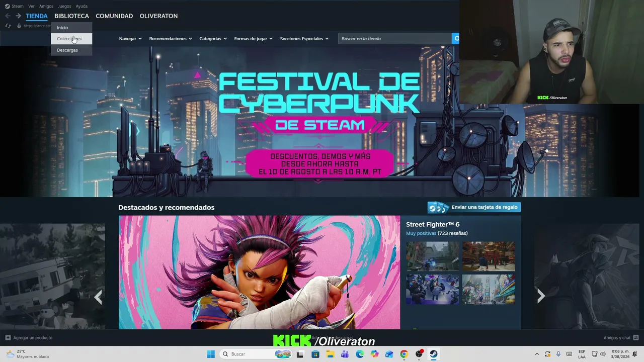Click Enviar una tarjeta de regalo button
The image size is (644, 362).
[474, 207]
